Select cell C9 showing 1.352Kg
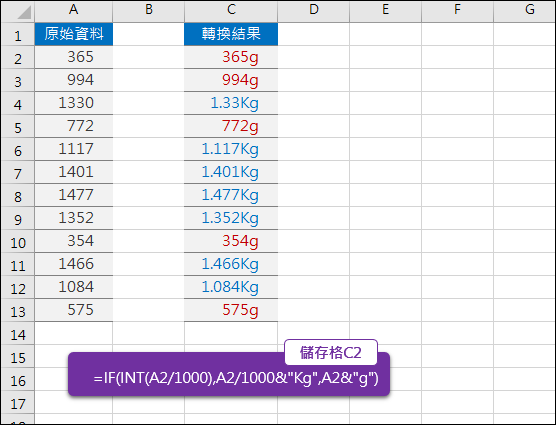 pos(231,218)
